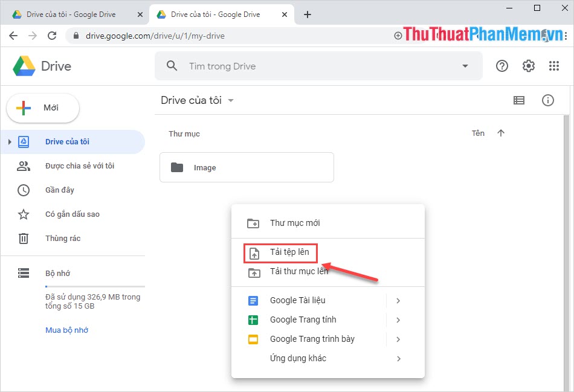
Task: Click the yellow Google Slides icon
Action: (x=253, y=339)
